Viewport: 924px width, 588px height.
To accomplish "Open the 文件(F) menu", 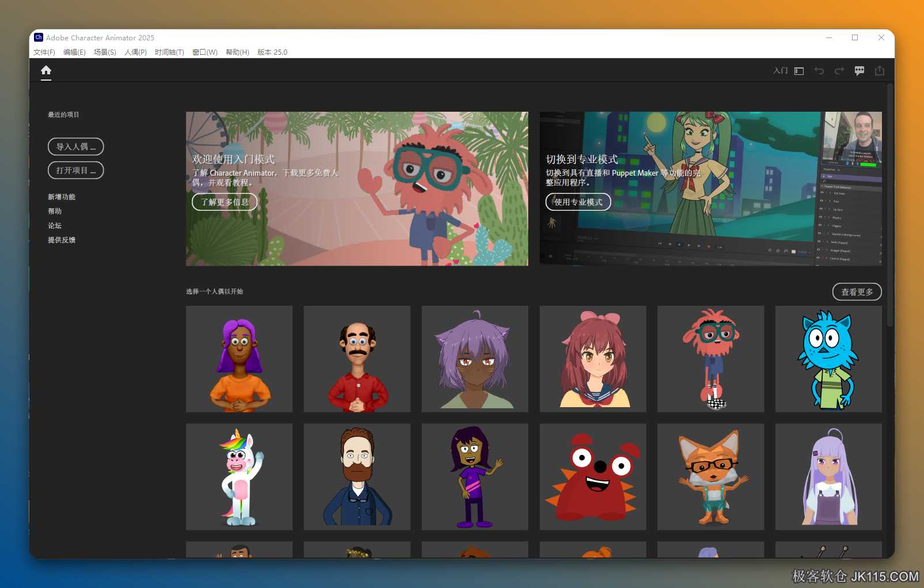I will coord(44,52).
